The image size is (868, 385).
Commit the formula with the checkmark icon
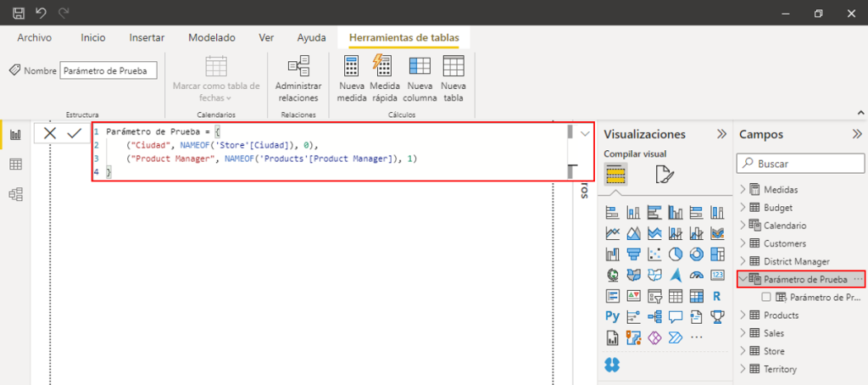(75, 133)
